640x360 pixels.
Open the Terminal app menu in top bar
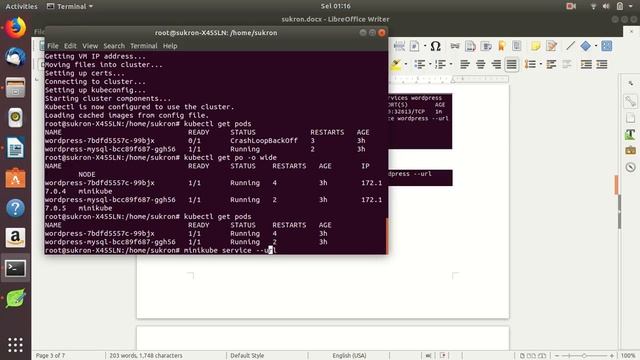tap(70, 6)
